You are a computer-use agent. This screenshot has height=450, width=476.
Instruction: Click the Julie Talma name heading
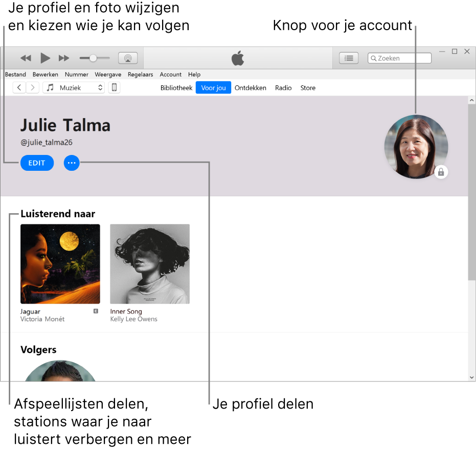[65, 125]
